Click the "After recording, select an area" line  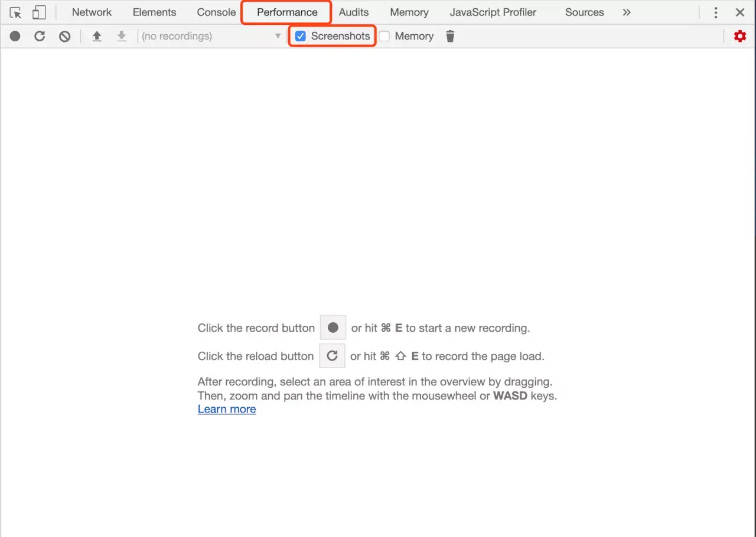[x=375, y=382]
